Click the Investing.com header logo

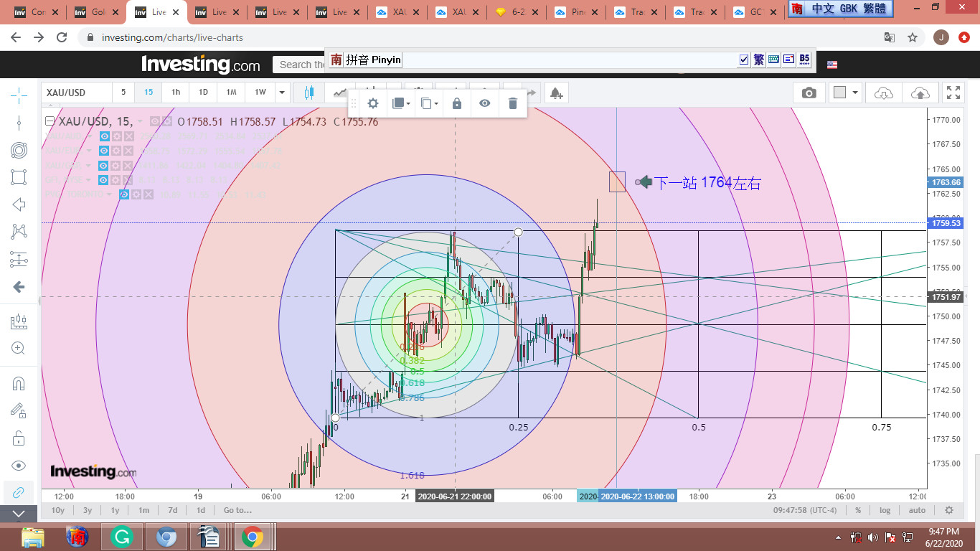click(x=201, y=65)
